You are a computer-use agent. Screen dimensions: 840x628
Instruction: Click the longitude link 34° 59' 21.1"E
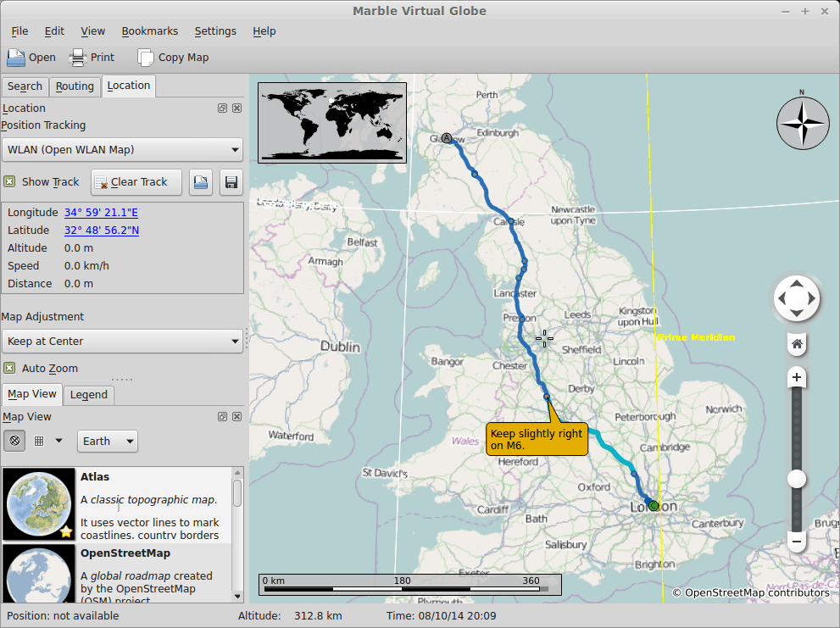[101, 213]
